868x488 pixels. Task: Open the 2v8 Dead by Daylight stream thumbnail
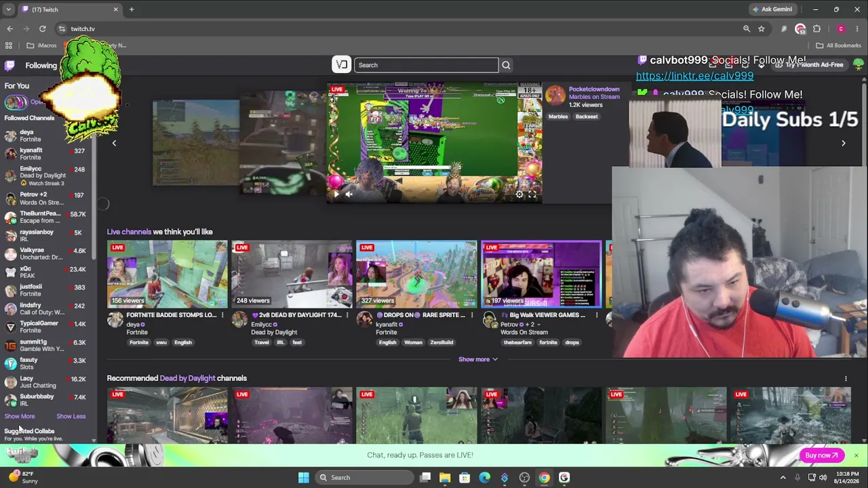tap(292, 274)
